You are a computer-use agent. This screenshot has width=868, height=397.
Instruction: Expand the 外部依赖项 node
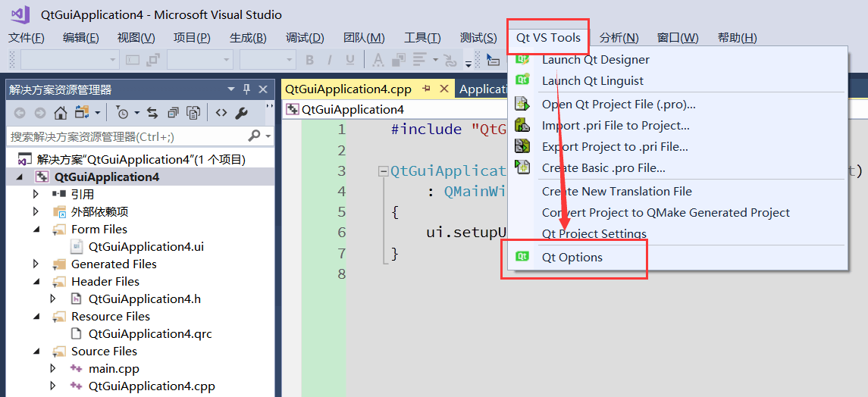pos(36,212)
